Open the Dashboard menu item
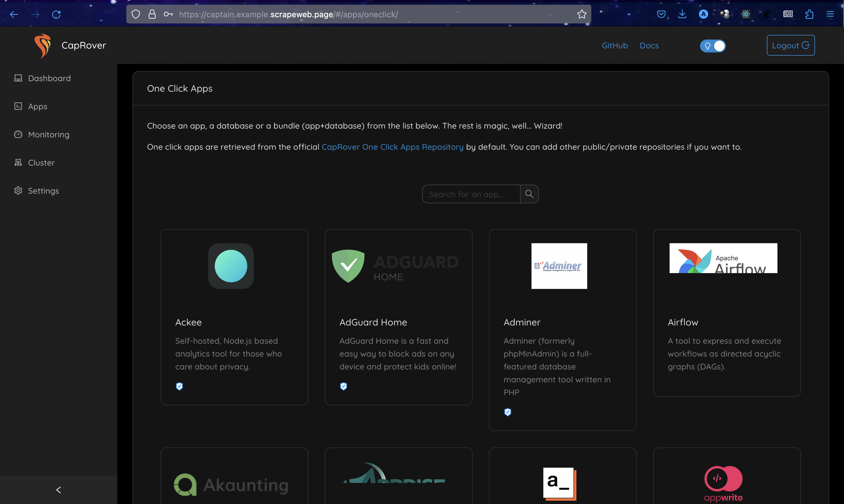This screenshot has width=844, height=504. pos(49,79)
